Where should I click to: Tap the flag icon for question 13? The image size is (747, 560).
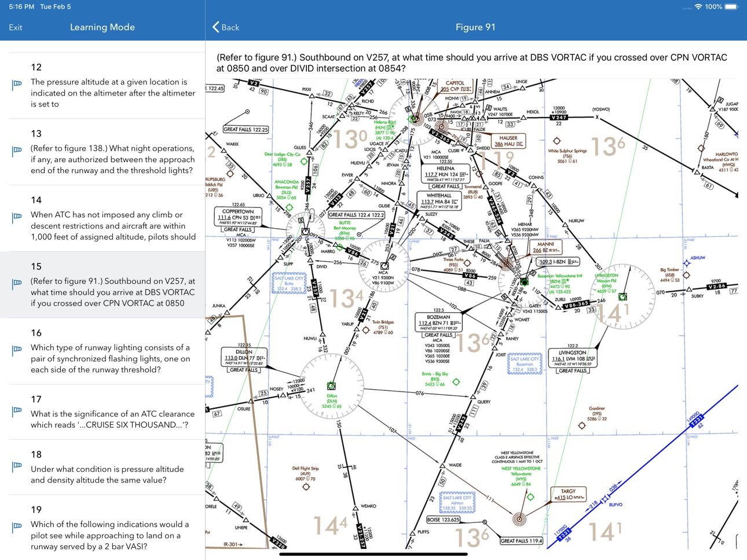coord(17,151)
